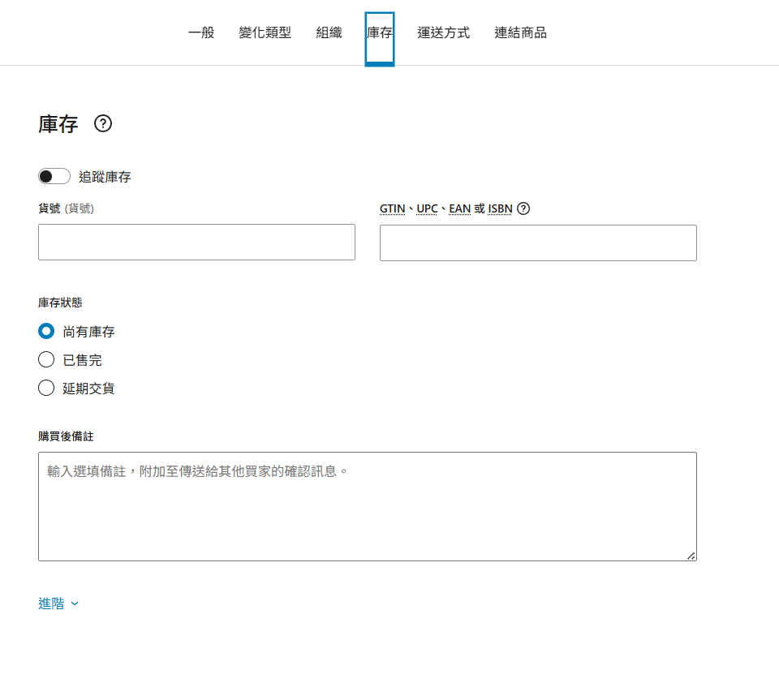This screenshot has width=779, height=700.
Task: Switch to the 一般 tab
Action: (x=201, y=33)
